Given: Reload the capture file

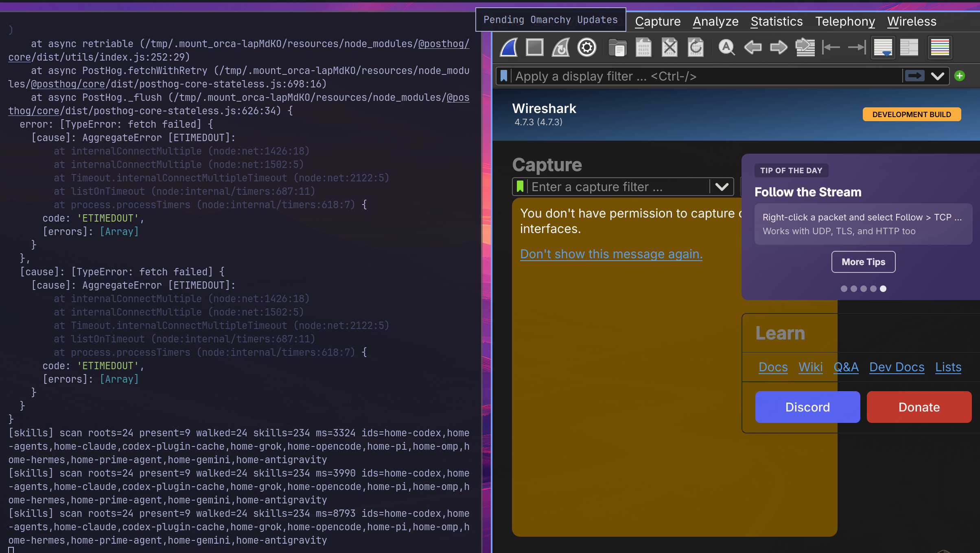Looking at the screenshot, I should pyautogui.click(x=696, y=48).
